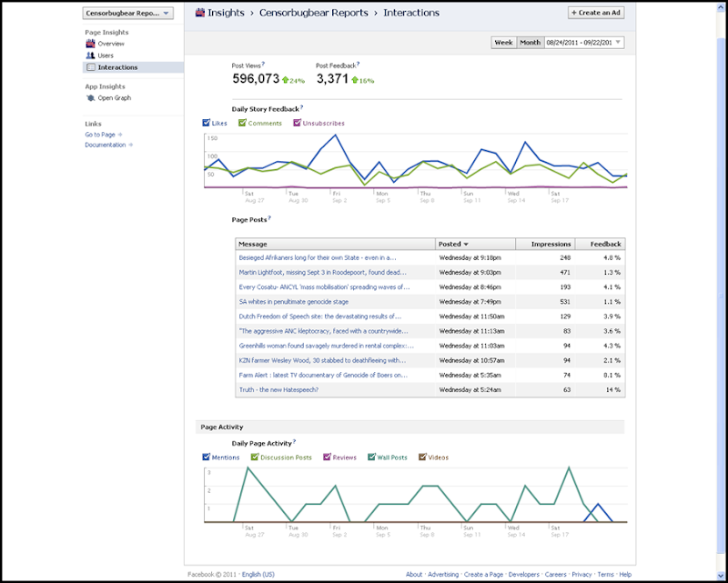728x583 pixels.
Task: Click the Interactions icon in sidebar
Action: pyautogui.click(x=90, y=67)
